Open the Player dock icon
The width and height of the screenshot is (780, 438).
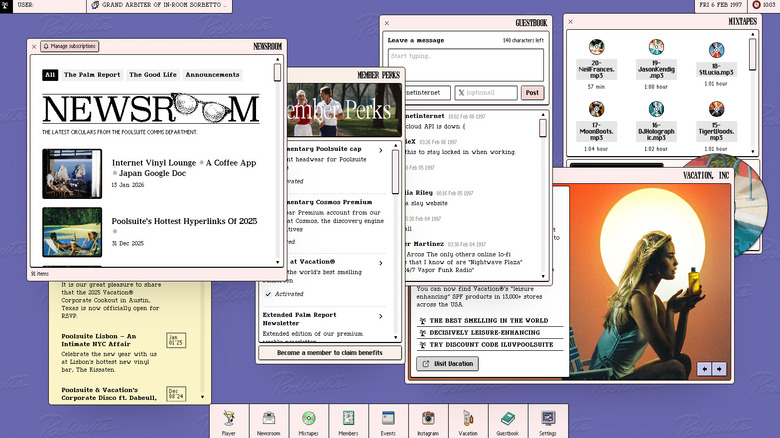(229, 422)
